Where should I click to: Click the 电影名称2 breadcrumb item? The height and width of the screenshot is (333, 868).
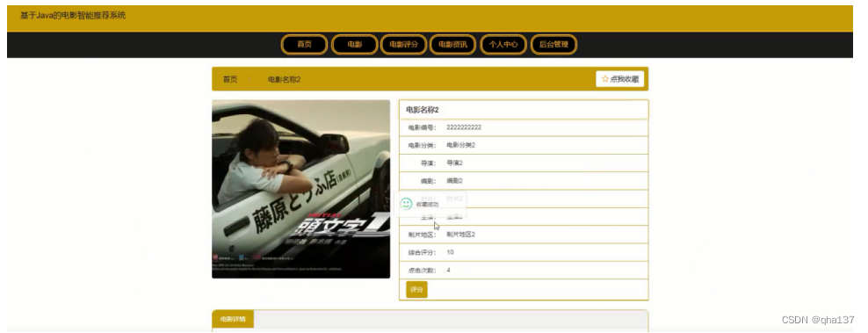[284, 79]
